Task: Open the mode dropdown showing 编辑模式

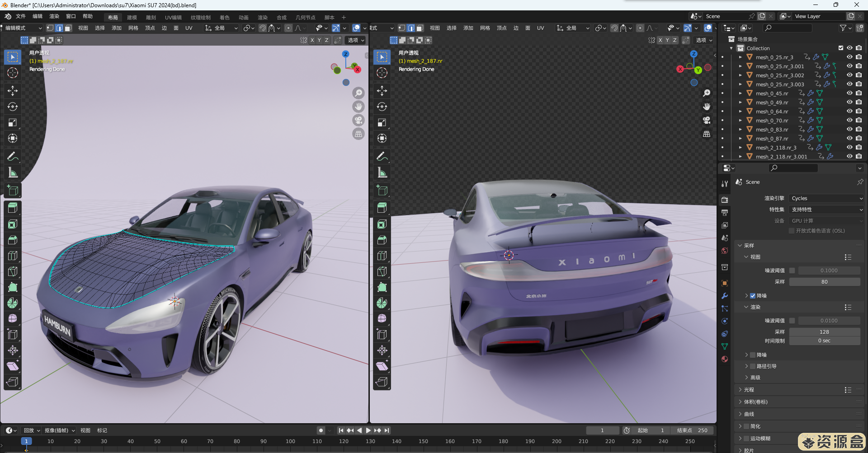Action: [x=22, y=28]
